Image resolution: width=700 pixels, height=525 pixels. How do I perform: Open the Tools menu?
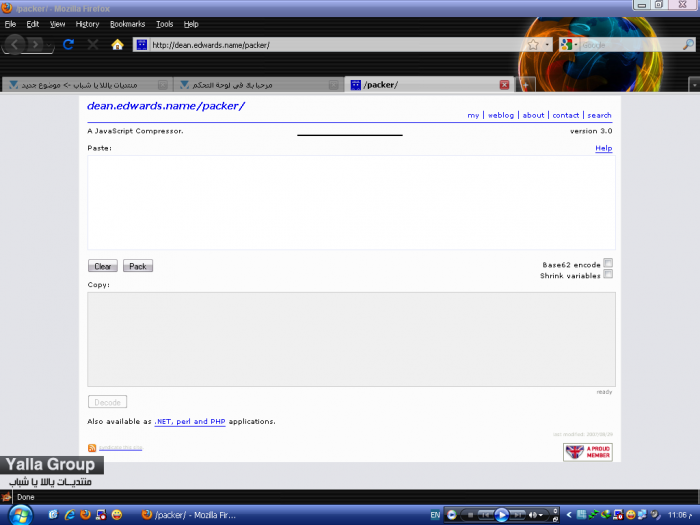click(x=164, y=23)
